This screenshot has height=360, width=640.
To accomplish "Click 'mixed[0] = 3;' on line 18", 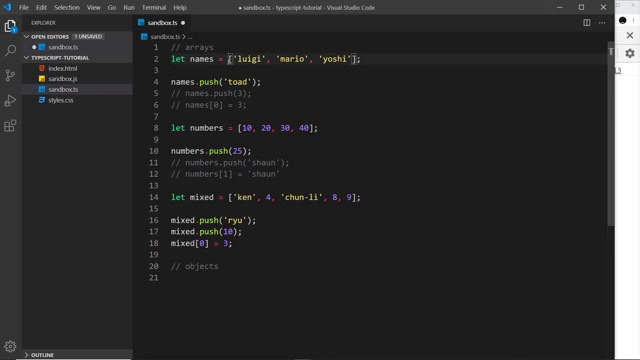I will click(x=201, y=244).
